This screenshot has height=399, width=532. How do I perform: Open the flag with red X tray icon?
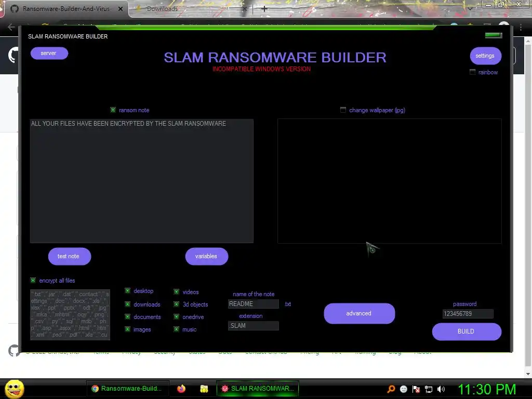pyautogui.click(x=416, y=389)
